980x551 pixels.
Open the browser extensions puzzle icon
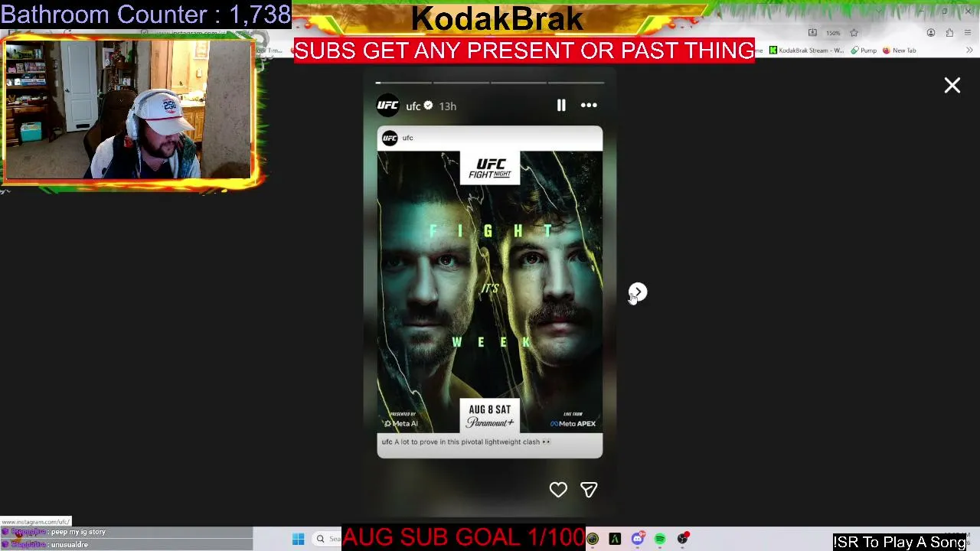pos(949,33)
